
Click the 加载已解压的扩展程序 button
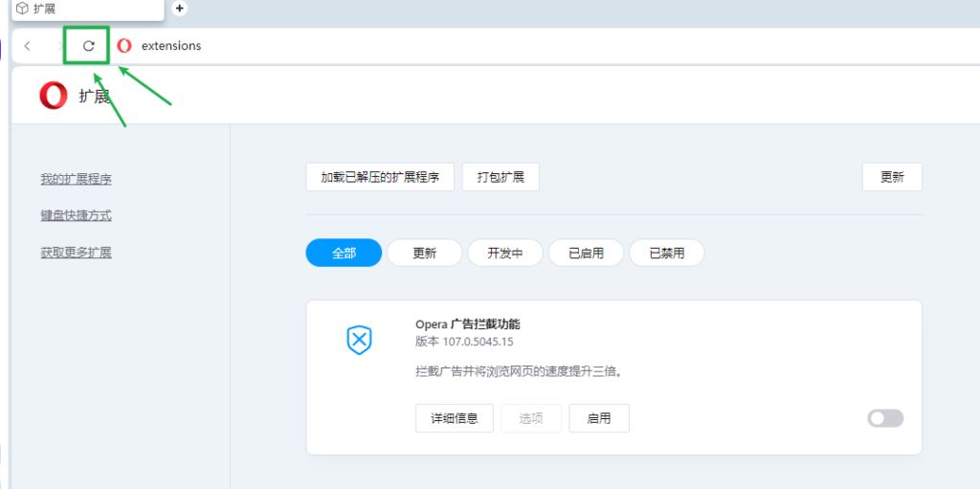[380, 177]
